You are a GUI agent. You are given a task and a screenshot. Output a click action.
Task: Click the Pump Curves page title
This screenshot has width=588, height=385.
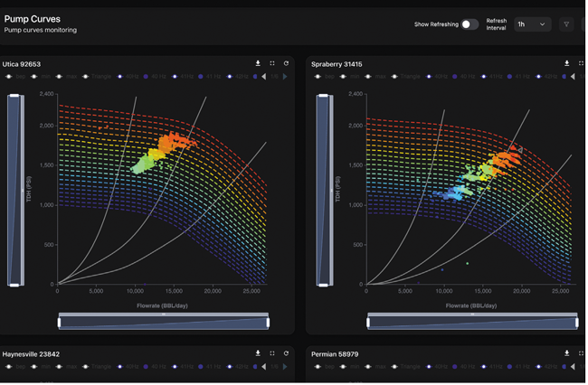[x=32, y=18]
